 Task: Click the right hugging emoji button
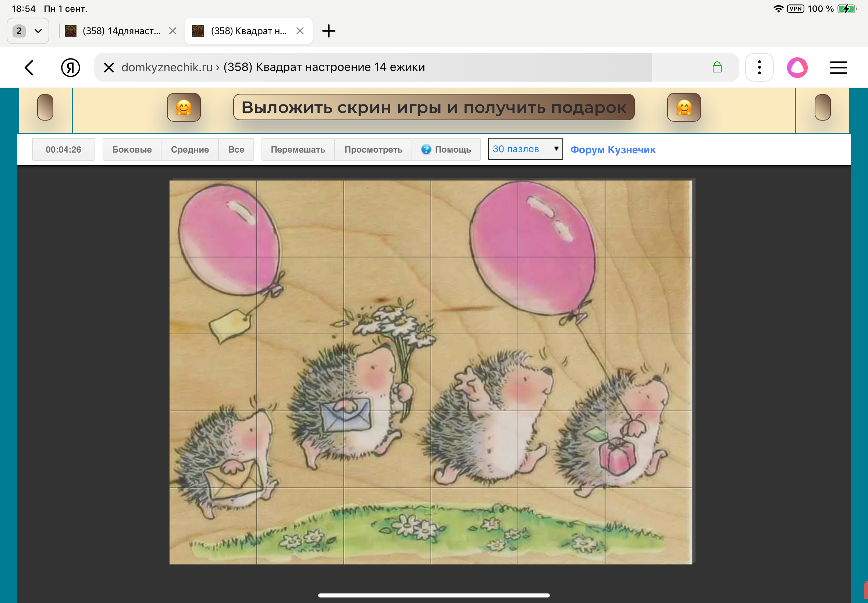pyautogui.click(x=684, y=107)
